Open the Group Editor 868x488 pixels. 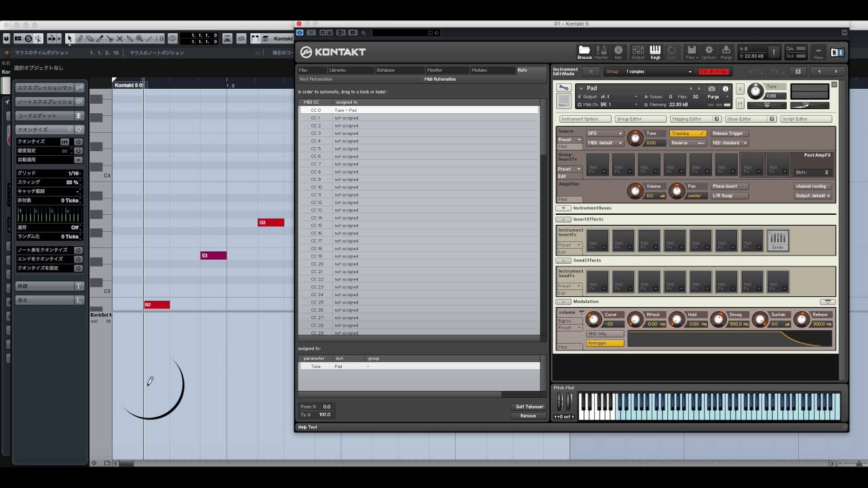coord(639,119)
